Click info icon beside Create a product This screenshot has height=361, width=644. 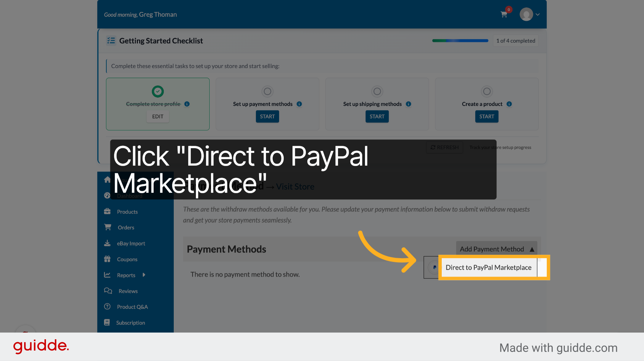[x=509, y=104]
